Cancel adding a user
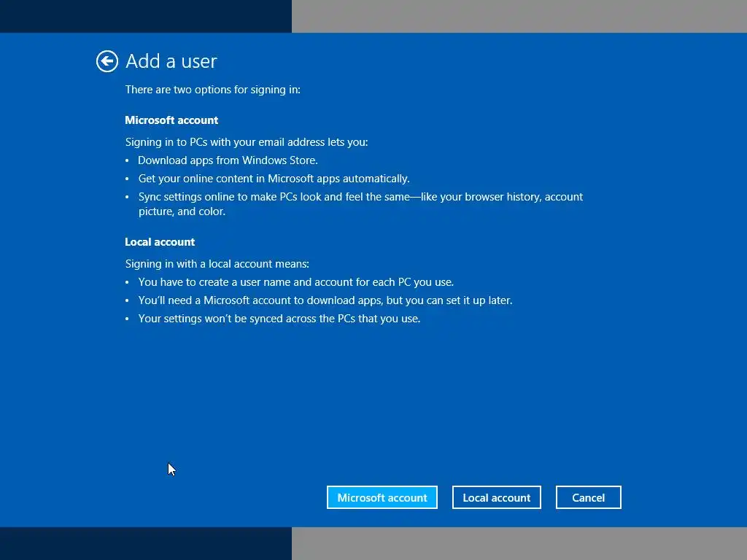Image resolution: width=747 pixels, height=560 pixels. click(589, 497)
